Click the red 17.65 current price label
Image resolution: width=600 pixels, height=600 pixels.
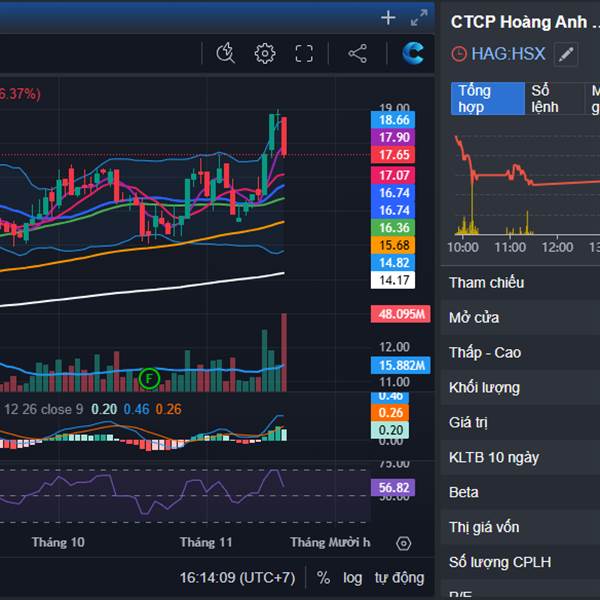[393, 155]
